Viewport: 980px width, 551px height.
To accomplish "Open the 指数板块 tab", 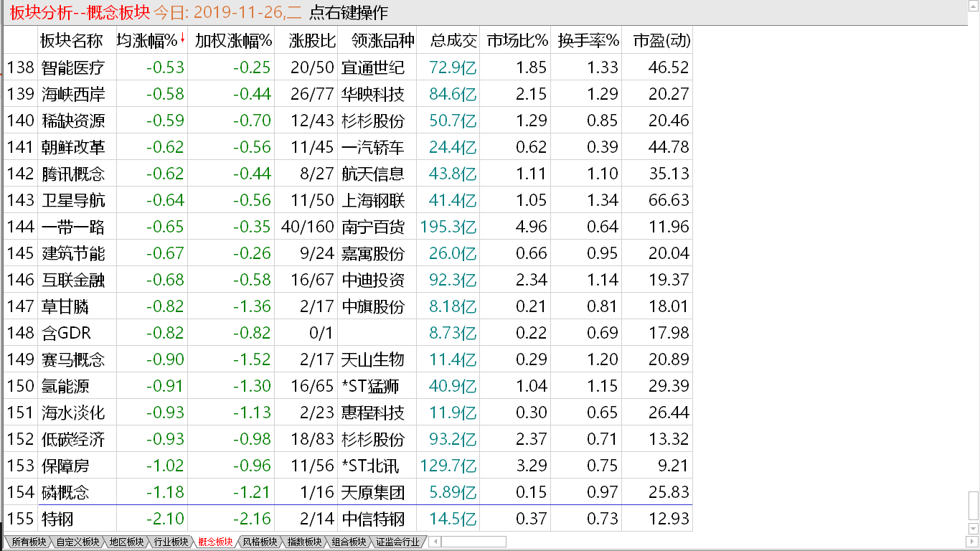I will [304, 542].
